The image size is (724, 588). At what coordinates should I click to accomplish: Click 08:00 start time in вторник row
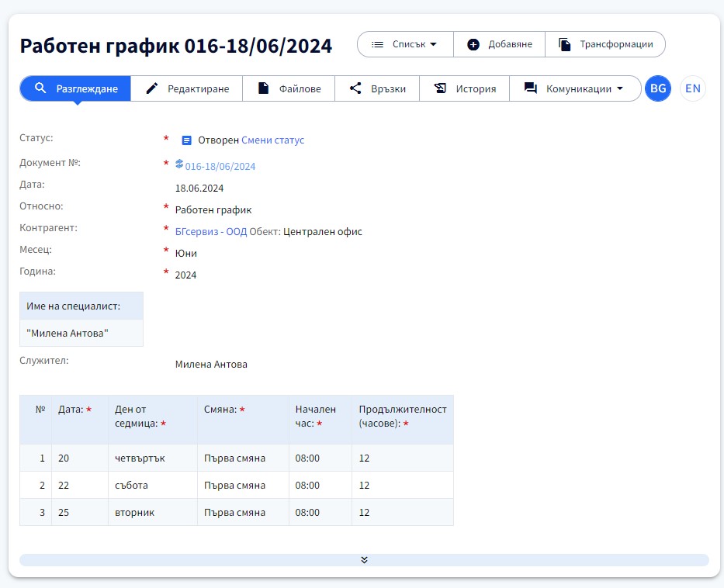click(x=320, y=512)
